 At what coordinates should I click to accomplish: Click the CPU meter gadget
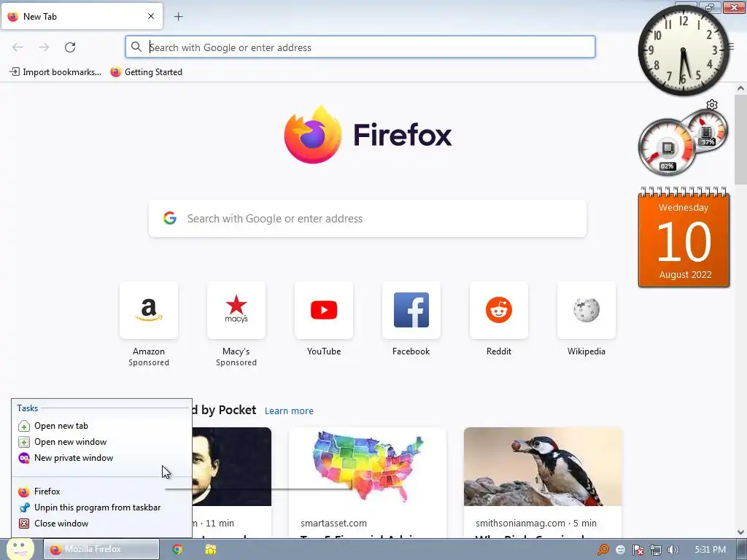(667, 147)
